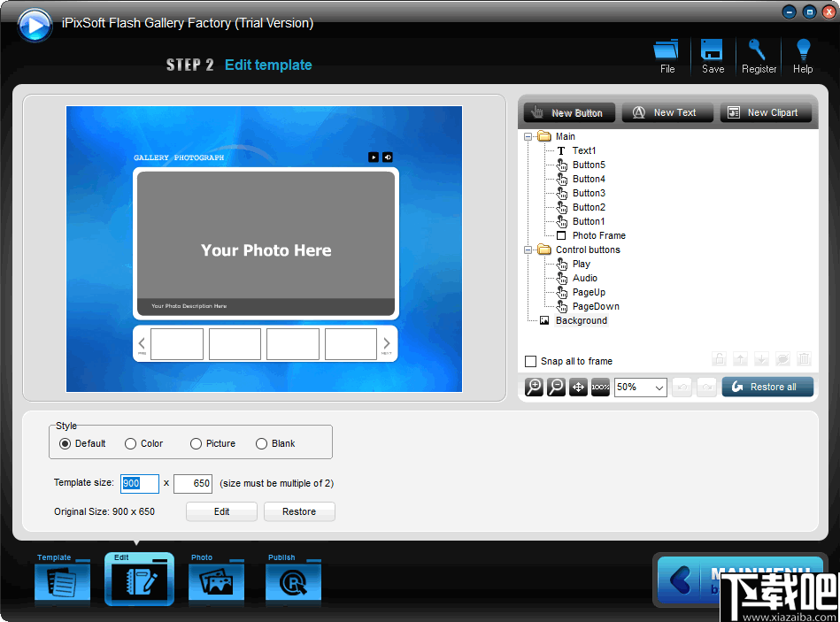The width and height of the screenshot is (840, 622).
Task: Click the undo arrow icon
Action: click(682, 387)
